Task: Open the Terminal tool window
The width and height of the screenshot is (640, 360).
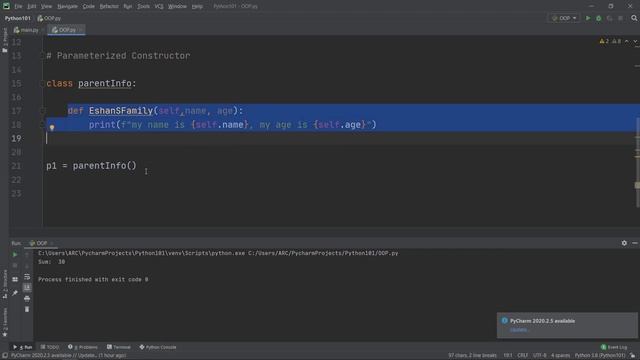Action: (119, 347)
